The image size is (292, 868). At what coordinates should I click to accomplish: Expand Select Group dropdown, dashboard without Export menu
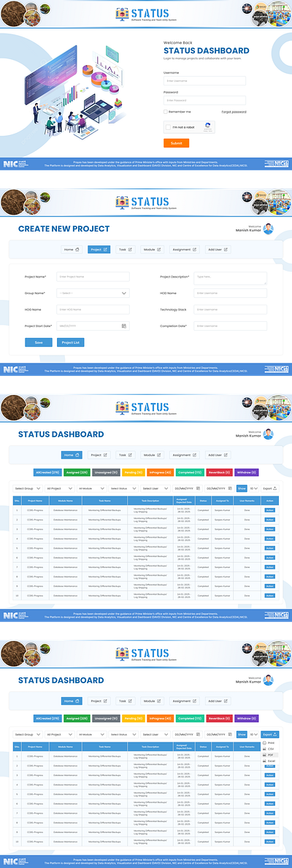coord(28,488)
